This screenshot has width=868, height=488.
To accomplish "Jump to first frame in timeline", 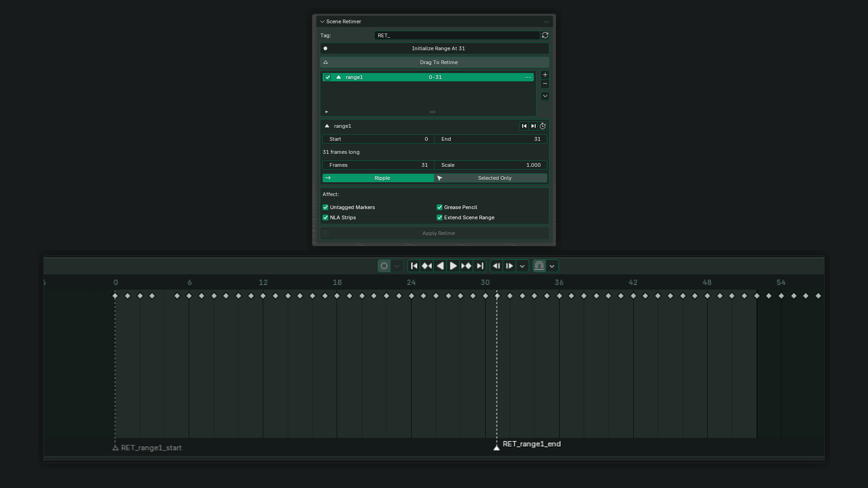I will (414, 266).
